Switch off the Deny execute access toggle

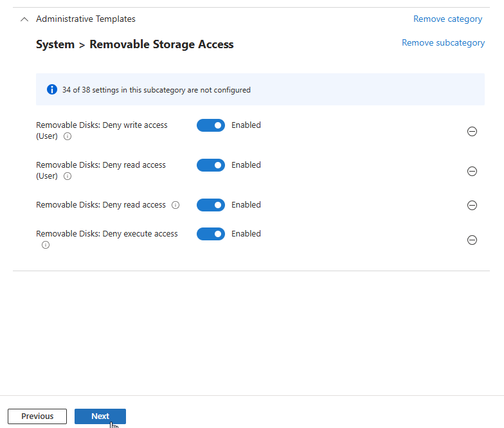[211, 234]
